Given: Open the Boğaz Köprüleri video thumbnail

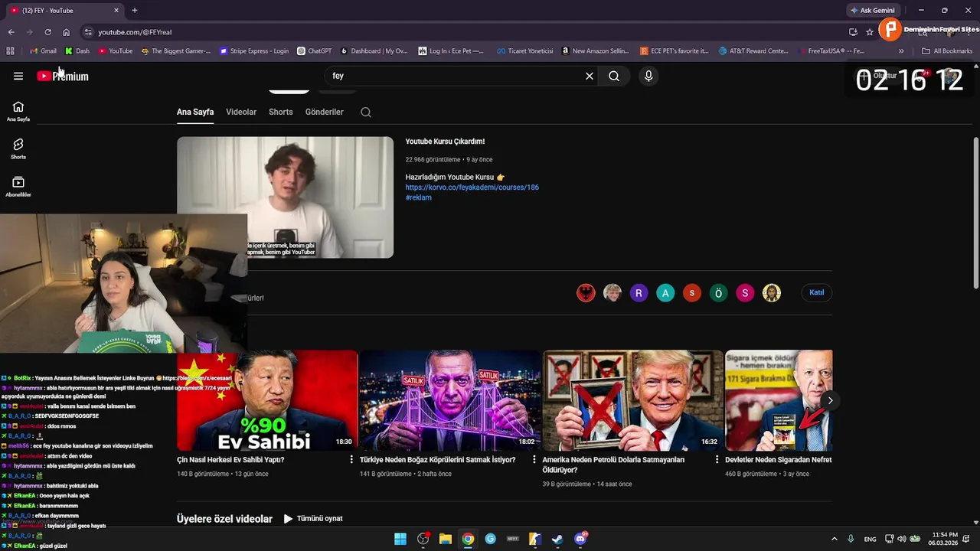Looking at the screenshot, I should coord(449,400).
